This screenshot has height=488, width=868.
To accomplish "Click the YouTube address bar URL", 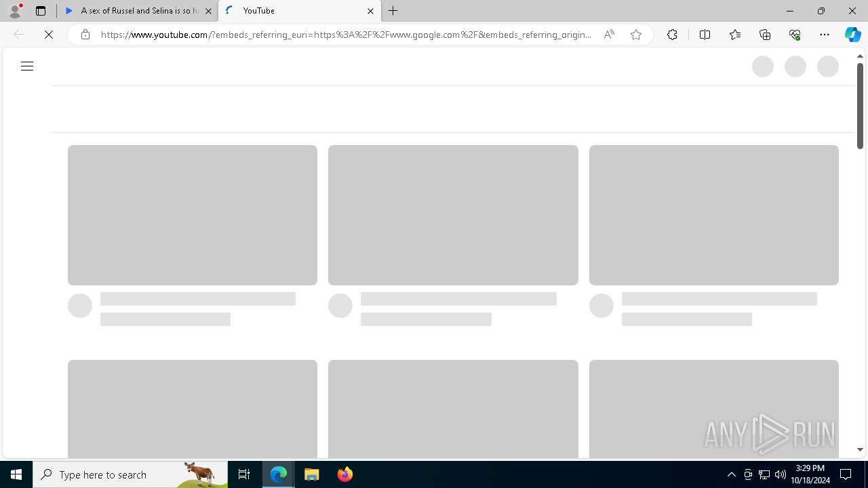I will point(346,35).
